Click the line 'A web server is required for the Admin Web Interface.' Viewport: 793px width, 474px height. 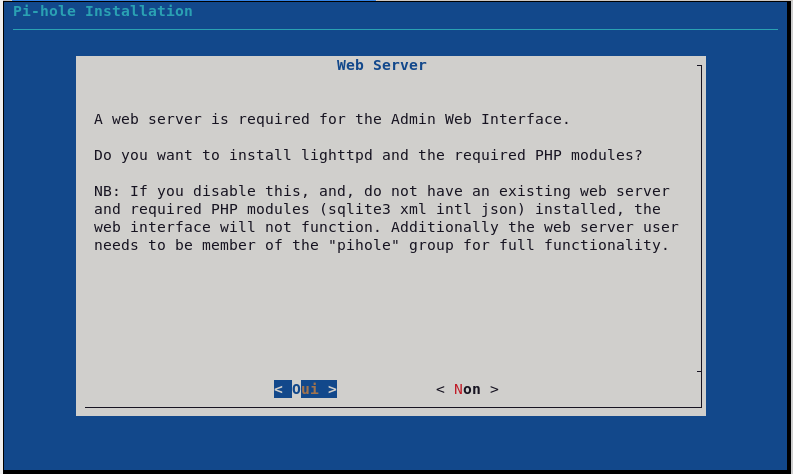[x=332, y=119]
